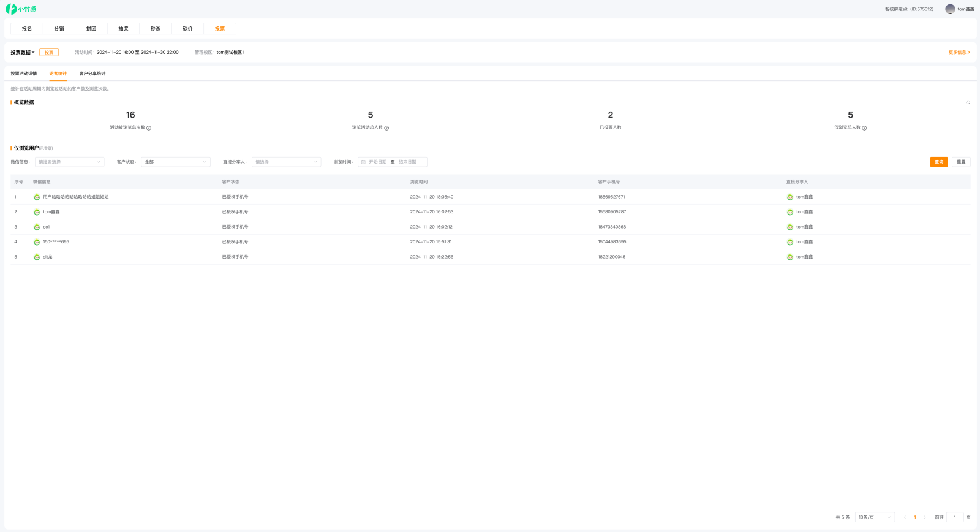Click the calendar icon in 浏览时间 field

coord(363,162)
